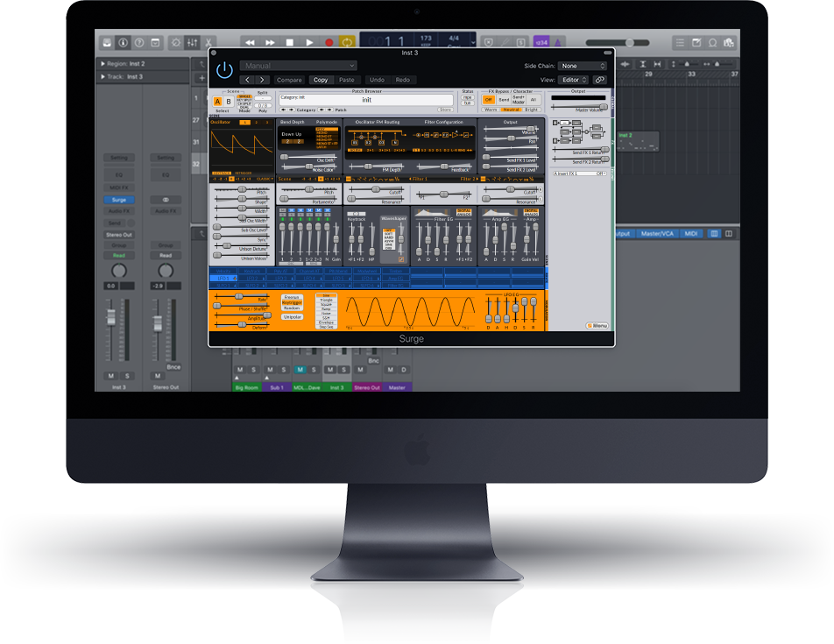Toggle the Surge plugin power button
The image size is (834, 644).
224,70
